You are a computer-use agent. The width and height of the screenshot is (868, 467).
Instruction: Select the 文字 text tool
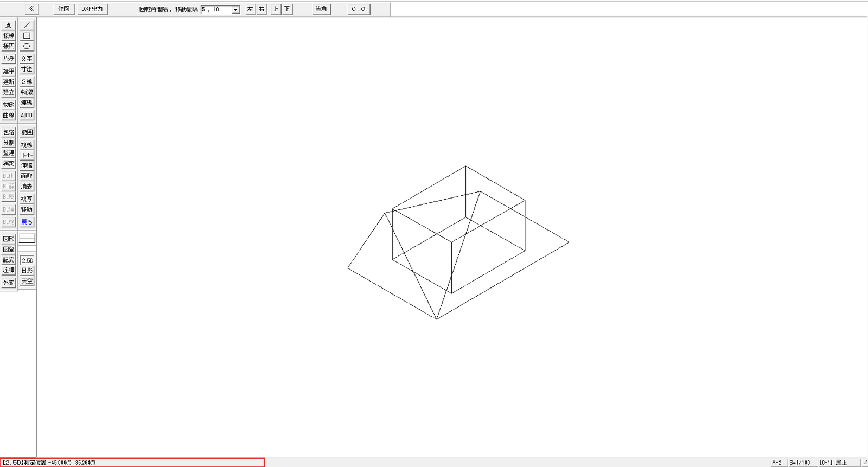coord(27,59)
